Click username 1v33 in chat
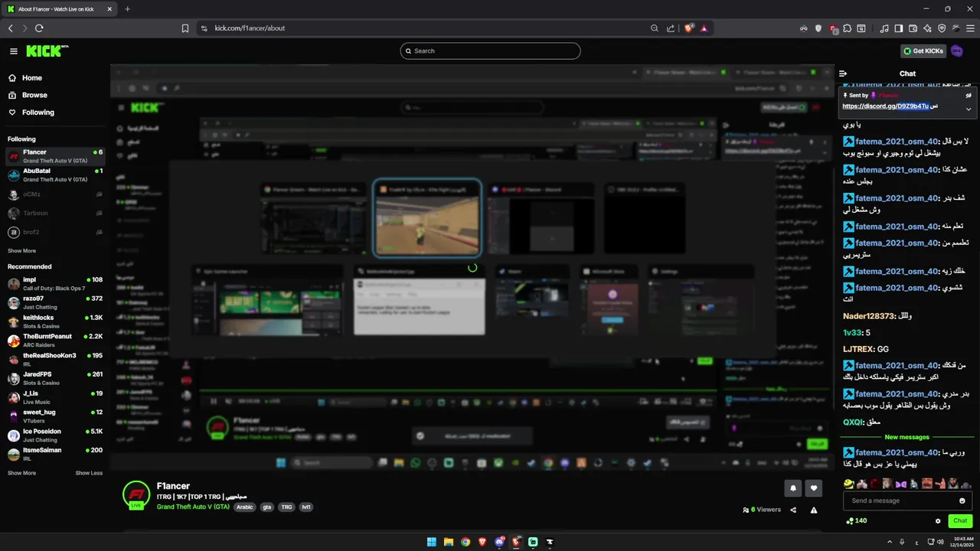This screenshot has width=980, height=551. coord(852,333)
